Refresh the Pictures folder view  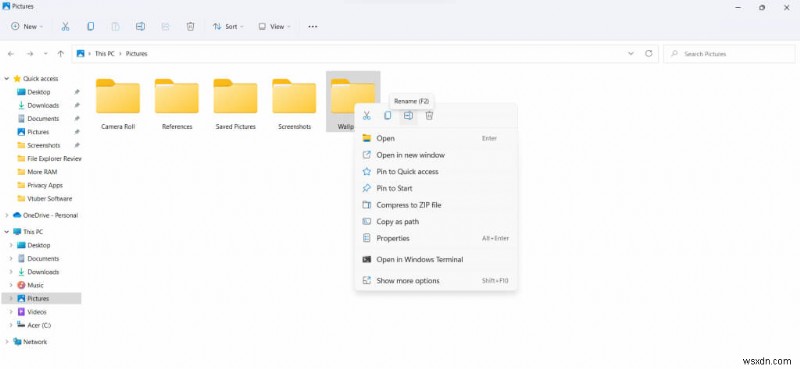pyautogui.click(x=649, y=54)
